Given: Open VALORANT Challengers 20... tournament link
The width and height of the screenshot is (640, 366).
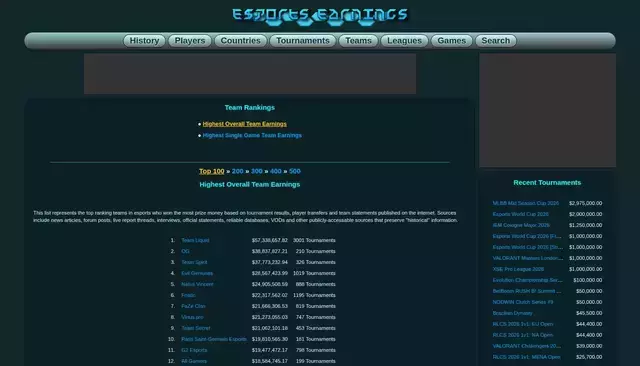Looking at the screenshot, I should pyautogui.click(x=527, y=346).
